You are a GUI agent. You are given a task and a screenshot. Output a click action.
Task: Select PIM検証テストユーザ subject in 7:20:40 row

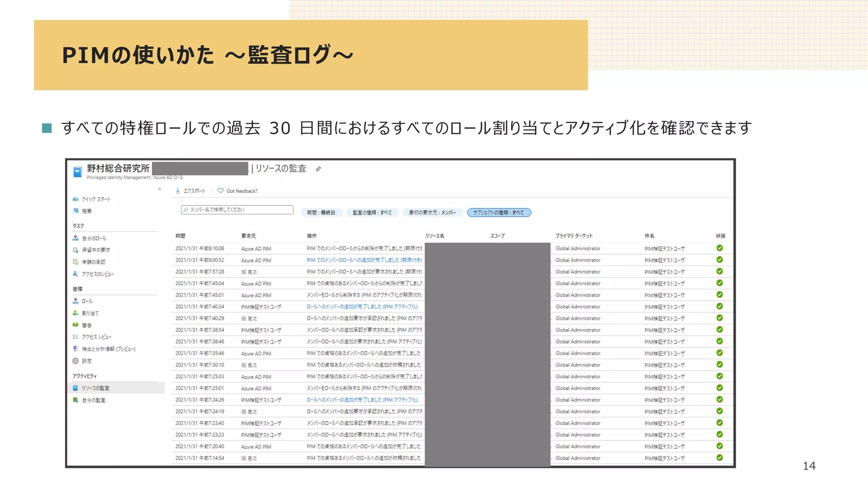point(664,446)
